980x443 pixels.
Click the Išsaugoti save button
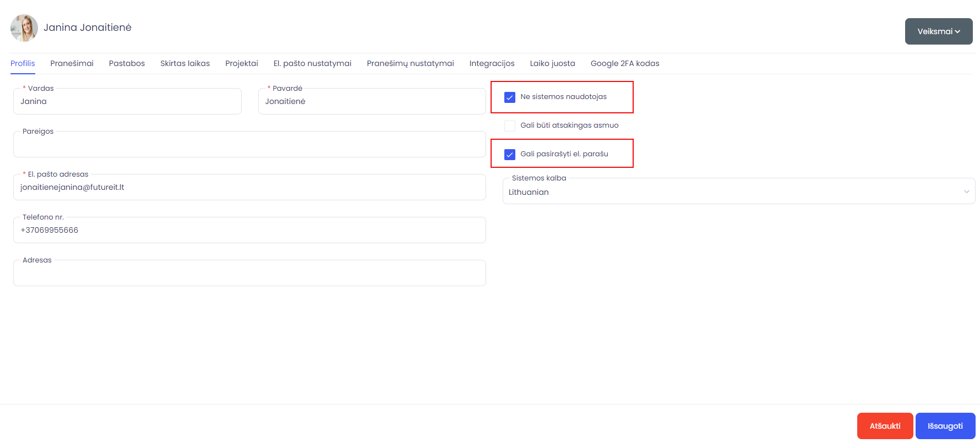tap(945, 426)
